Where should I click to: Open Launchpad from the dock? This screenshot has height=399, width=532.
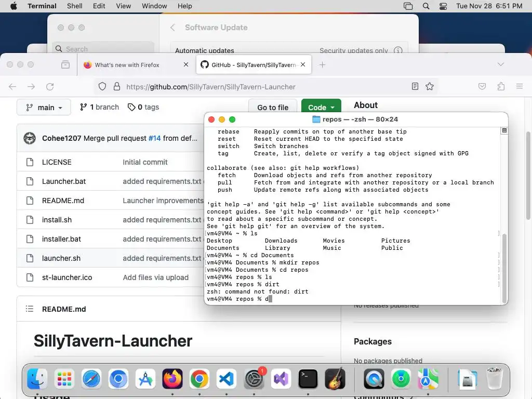tap(64, 378)
